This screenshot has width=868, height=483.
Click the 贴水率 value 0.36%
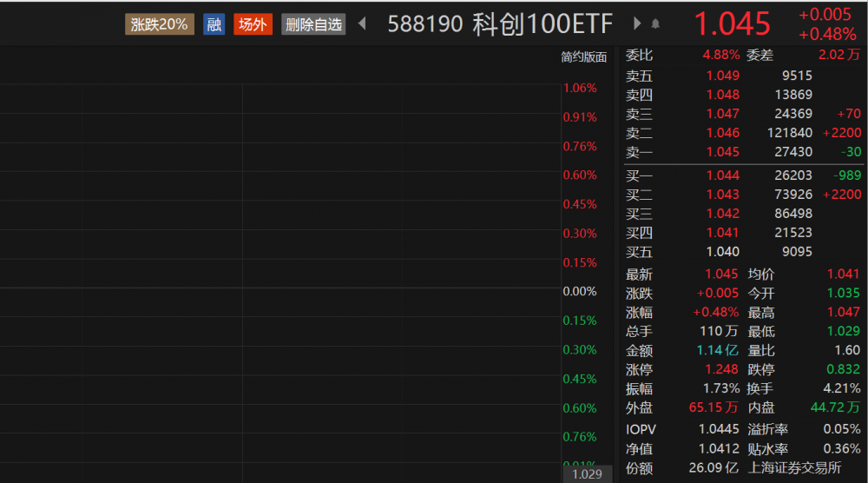pyautogui.click(x=841, y=448)
